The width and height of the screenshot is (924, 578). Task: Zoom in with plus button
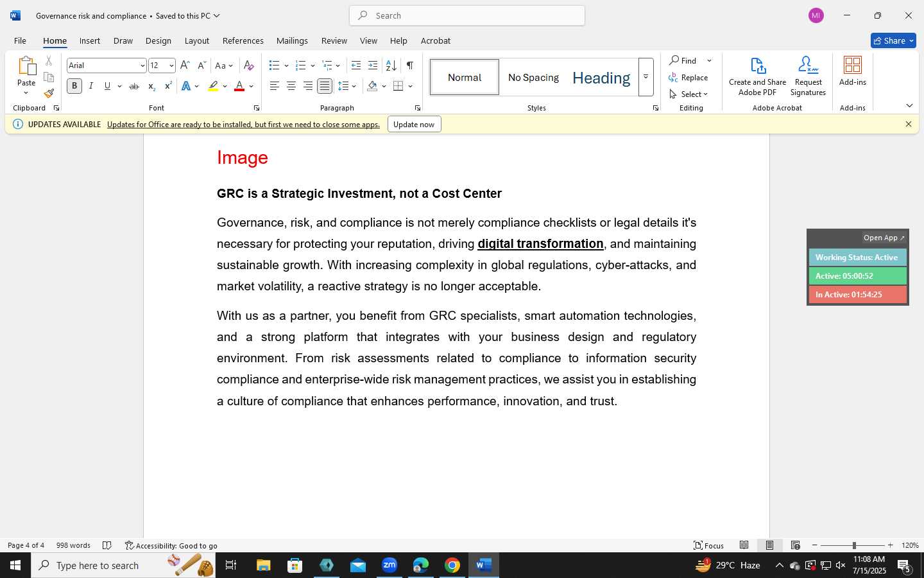(x=890, y=545)
